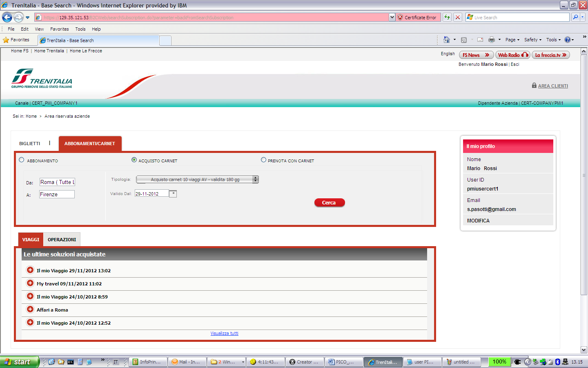Open the calendar picker icon
588x368 pixels.
click(x=173, y=194)
